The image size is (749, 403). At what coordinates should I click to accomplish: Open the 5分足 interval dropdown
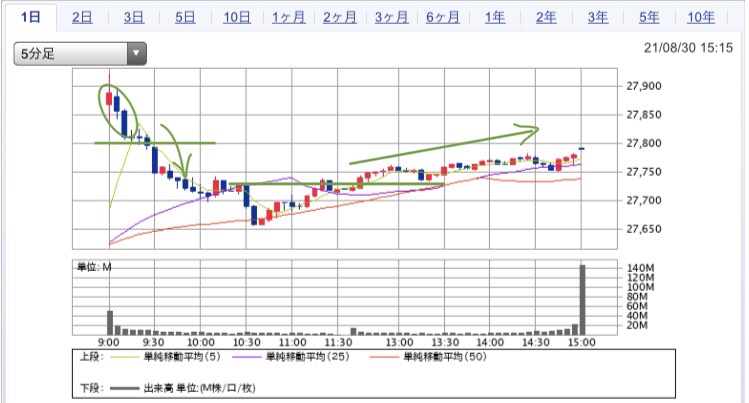(80, 53)
